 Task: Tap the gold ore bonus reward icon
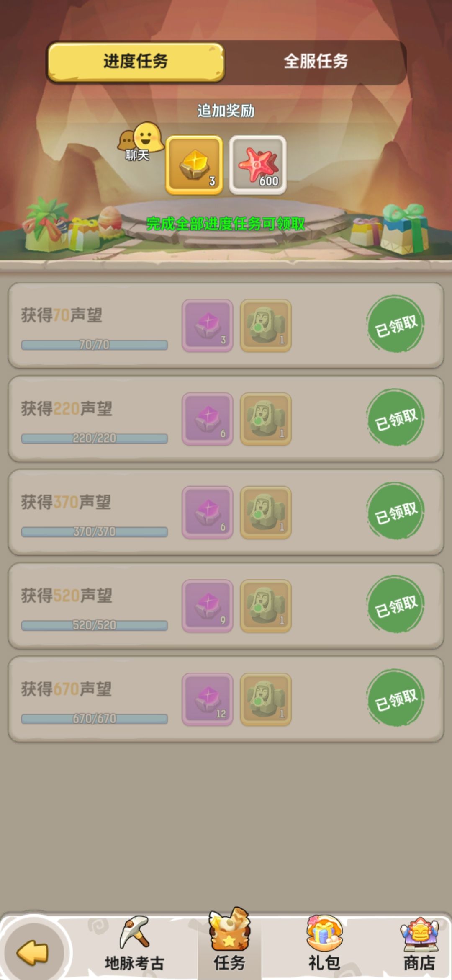click(194, 165)
